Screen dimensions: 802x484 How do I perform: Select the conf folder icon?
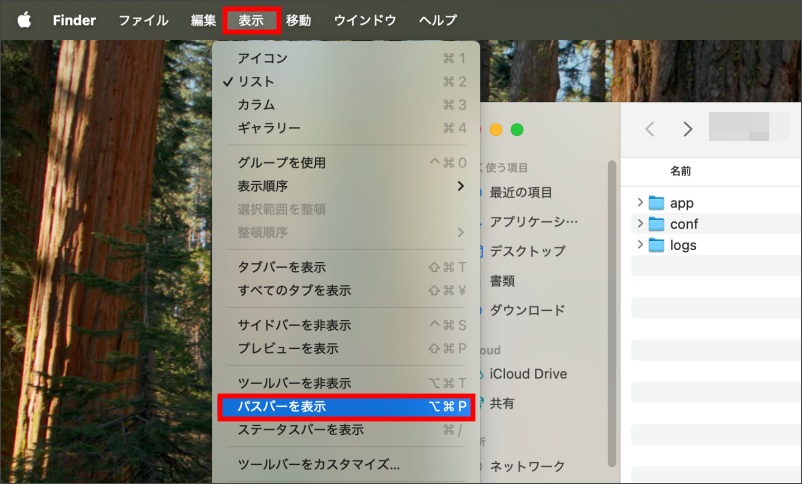[656, 224]
